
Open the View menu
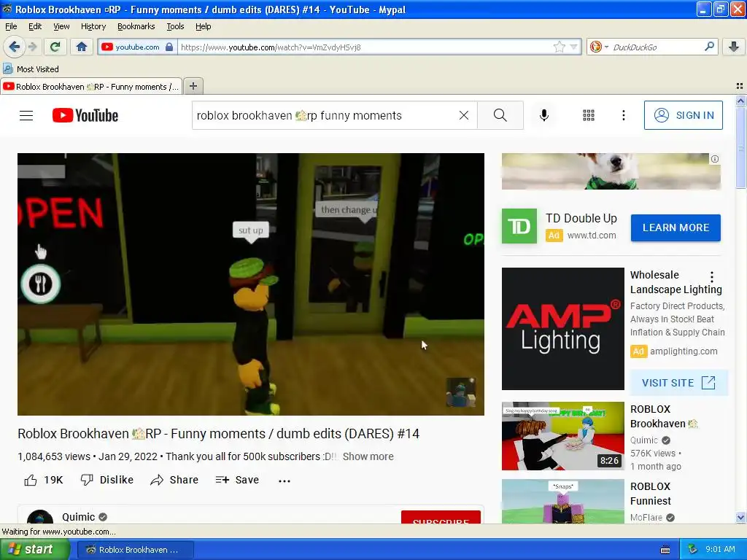(61, 26)
